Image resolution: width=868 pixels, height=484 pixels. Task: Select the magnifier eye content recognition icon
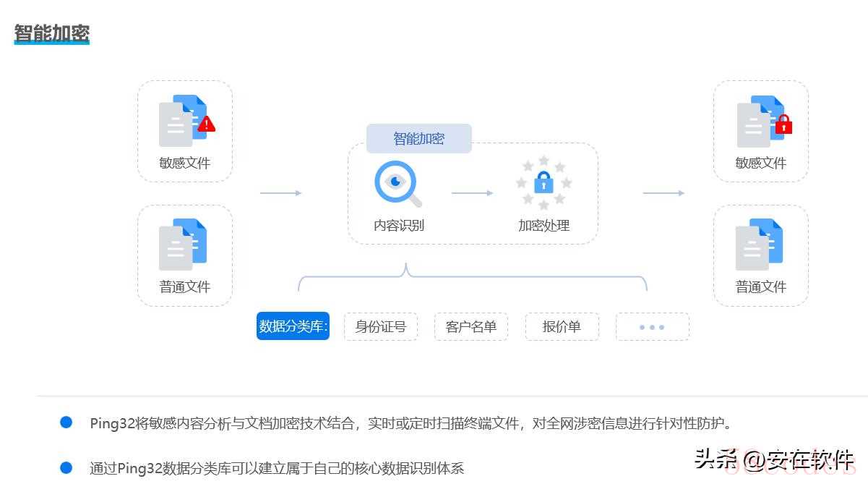pos(397,184)
